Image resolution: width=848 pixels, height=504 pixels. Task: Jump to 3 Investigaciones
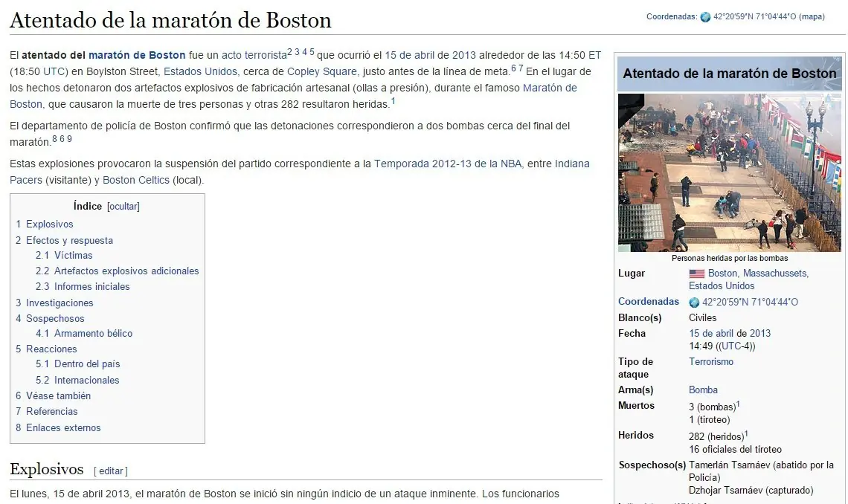click(54, 303)
